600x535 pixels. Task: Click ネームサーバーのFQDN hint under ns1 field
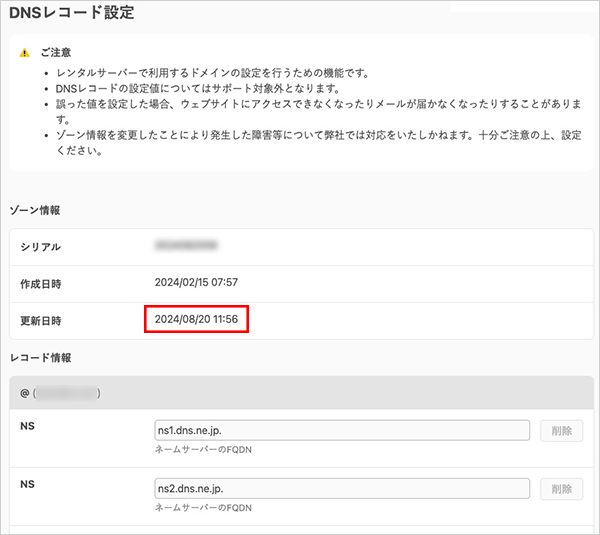200,449
